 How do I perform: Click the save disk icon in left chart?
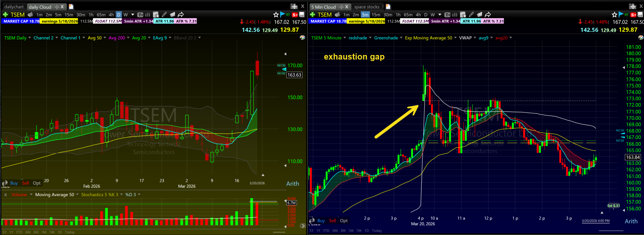pyautogui.click(x=302, y=14)
